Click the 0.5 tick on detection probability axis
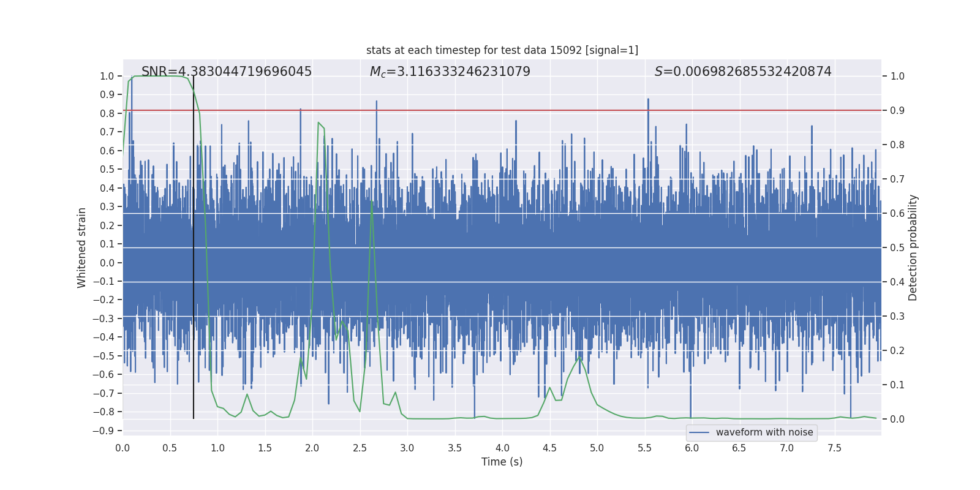The width and height of the screenshot is (980, 490). [897, 247]
